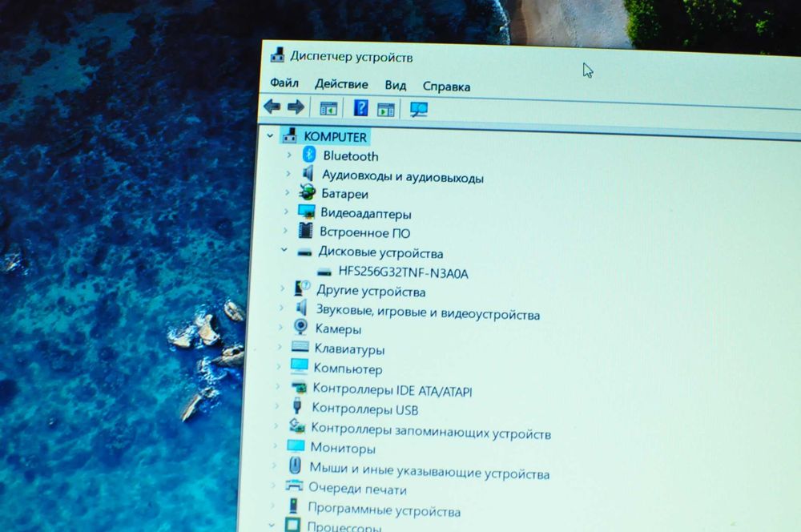Click the drive icon beside Дисковые устройства
This screenshot has height=532, width=801.
tap(304, 252)
